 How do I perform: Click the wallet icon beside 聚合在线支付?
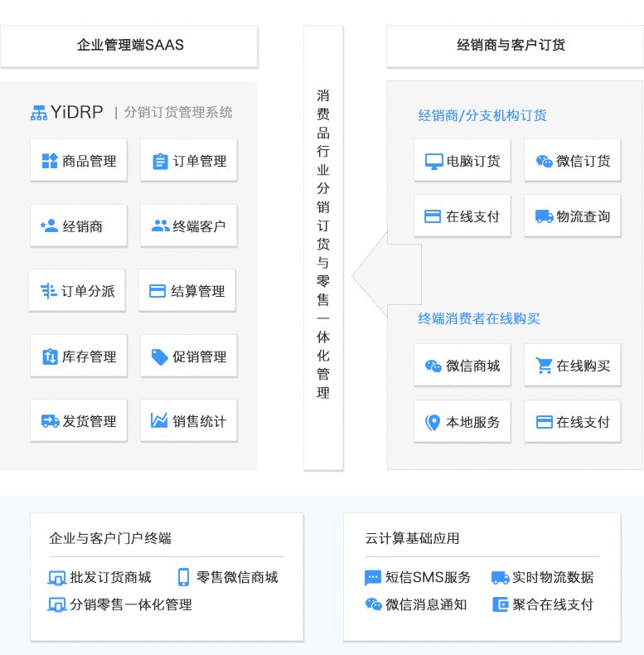501,604
